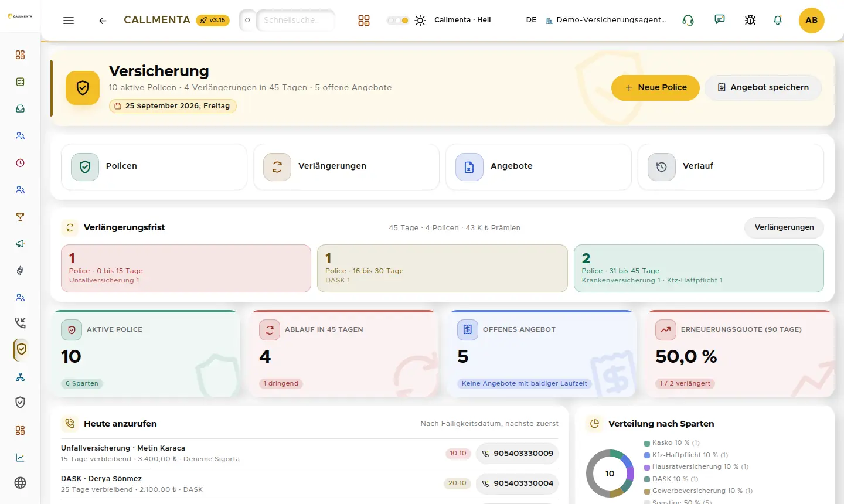Click the Hausratversicherung legend color swatch
Viewport: 844px width, 504px height.
pyautogui.click(x=647, y=467)
